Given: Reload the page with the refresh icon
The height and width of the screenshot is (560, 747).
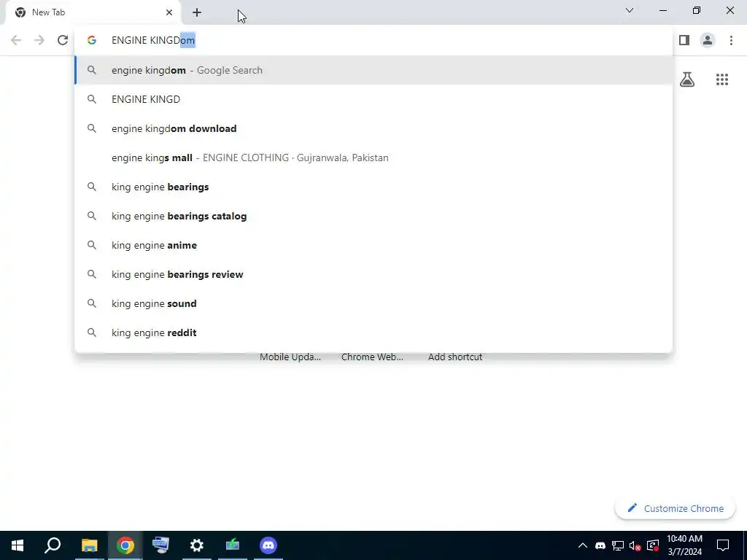Looking at the screenshot, I should click(63, 40).
